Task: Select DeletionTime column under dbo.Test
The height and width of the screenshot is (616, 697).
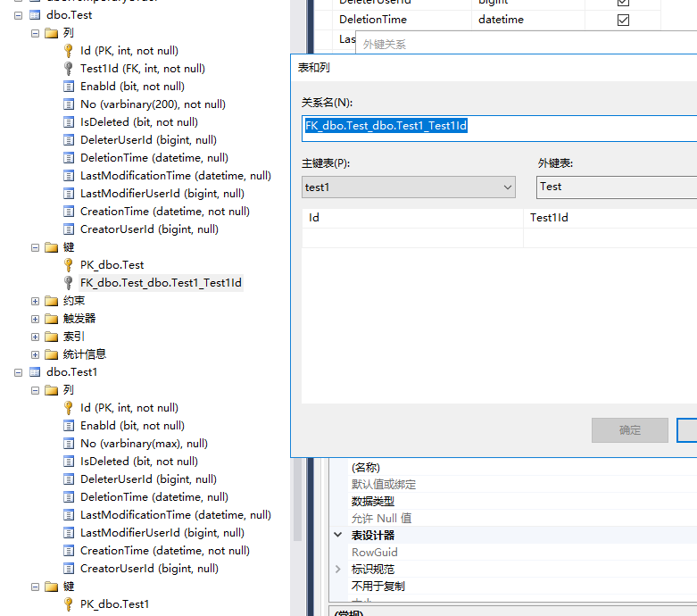Action: pos(154,158)
